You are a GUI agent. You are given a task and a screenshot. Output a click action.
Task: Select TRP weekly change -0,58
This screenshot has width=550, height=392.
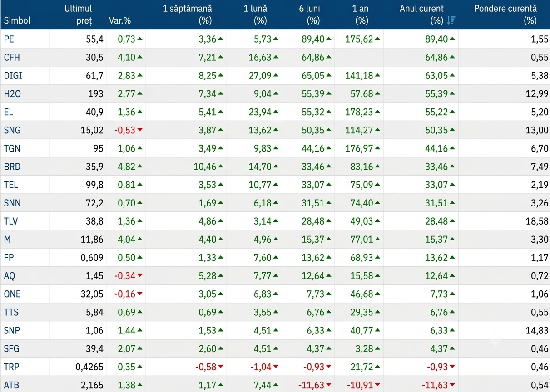click(206, 367)
